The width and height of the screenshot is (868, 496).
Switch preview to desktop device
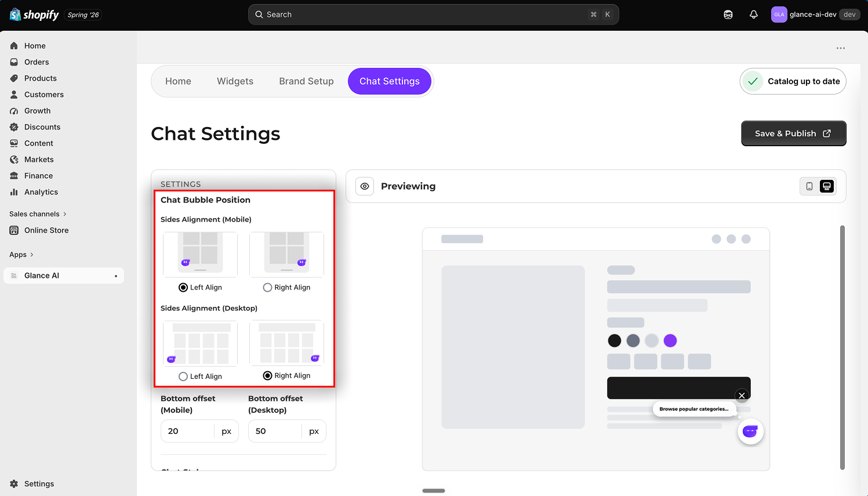pyautogui.click(x=827, y=186)
